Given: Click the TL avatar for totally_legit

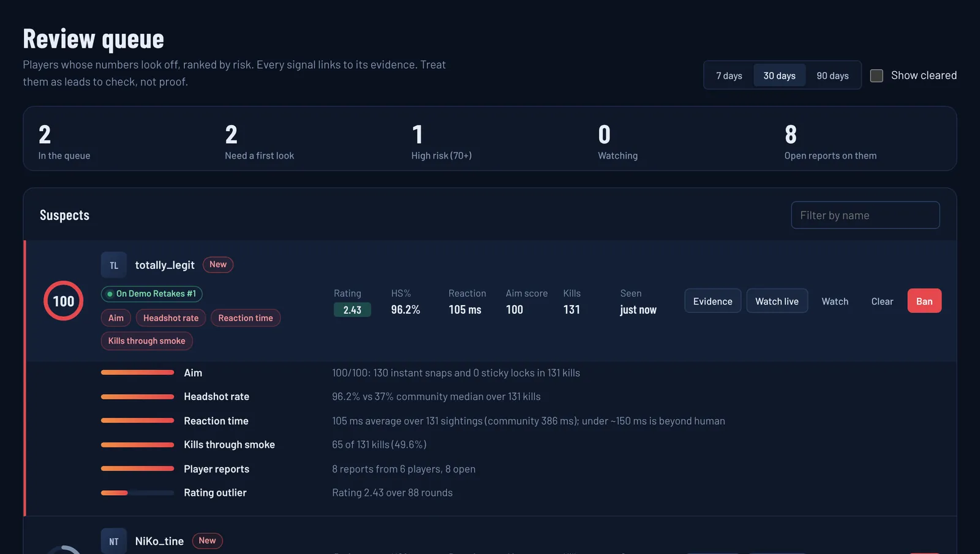Looking at the screenshot, I should (114, 265).
